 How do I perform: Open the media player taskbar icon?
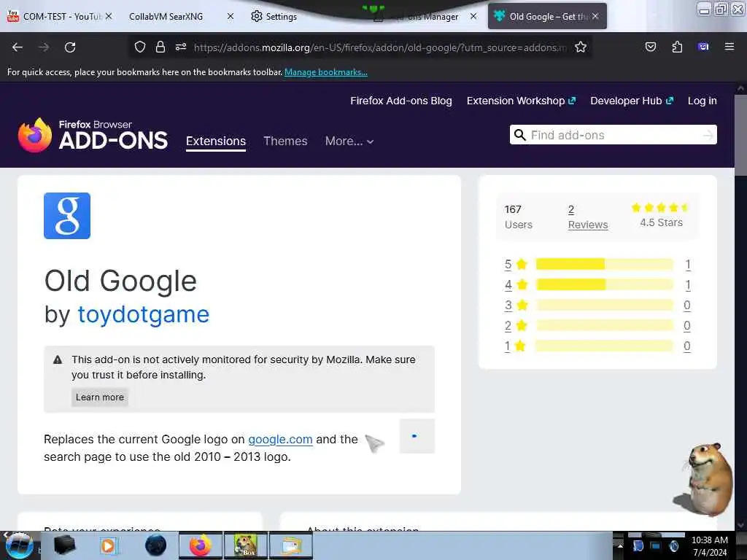[108, 545]
